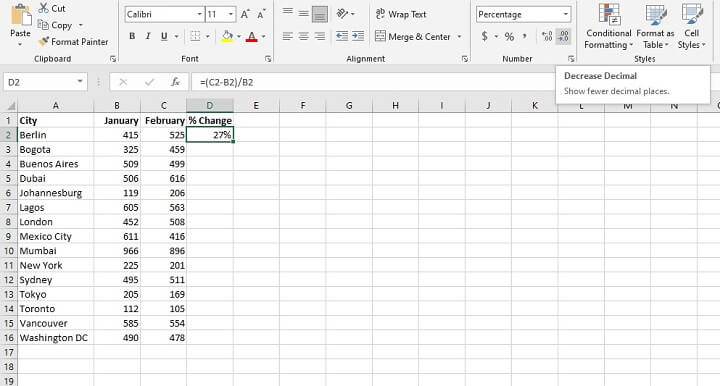
Task: Open accounting format dropdown arrow
Action: (x=496, y=36)
